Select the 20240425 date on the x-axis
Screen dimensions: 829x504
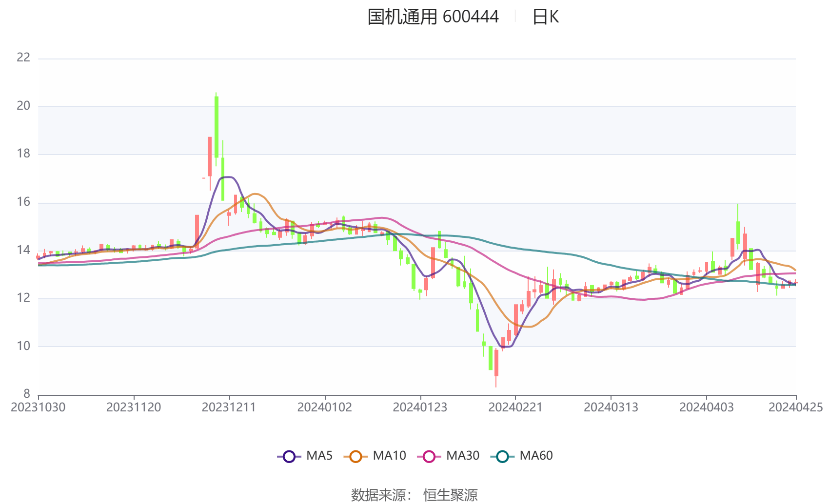795,407
